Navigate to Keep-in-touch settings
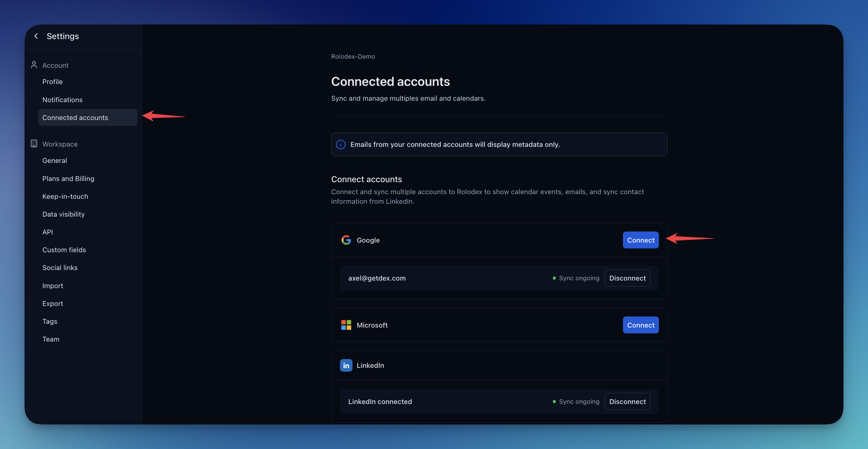Image resolution: width=868 pixels, height=449 pixels. 65,196
